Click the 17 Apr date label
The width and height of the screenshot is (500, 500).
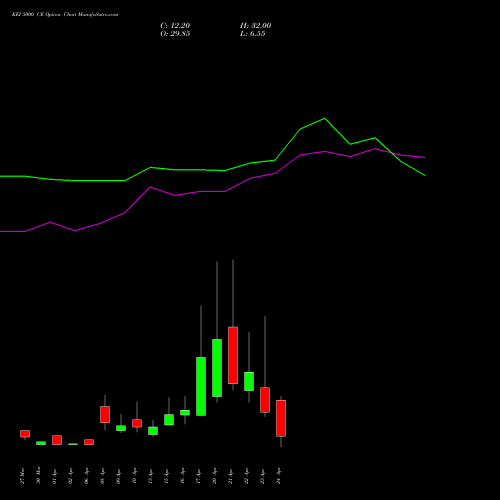tap(199, 476)
